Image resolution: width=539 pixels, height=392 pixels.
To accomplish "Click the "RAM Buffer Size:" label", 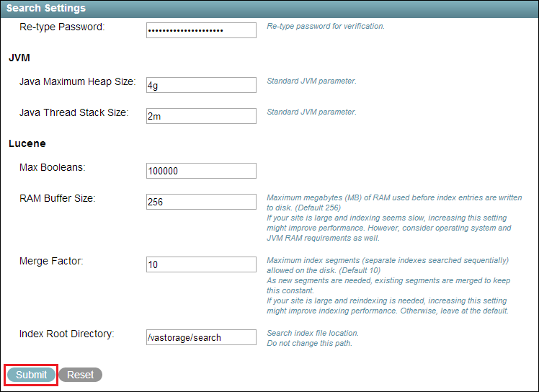I will point(58,198).
